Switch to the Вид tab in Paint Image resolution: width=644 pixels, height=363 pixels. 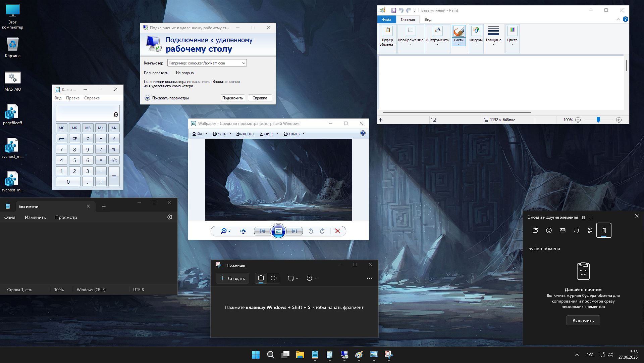point(428,19)
